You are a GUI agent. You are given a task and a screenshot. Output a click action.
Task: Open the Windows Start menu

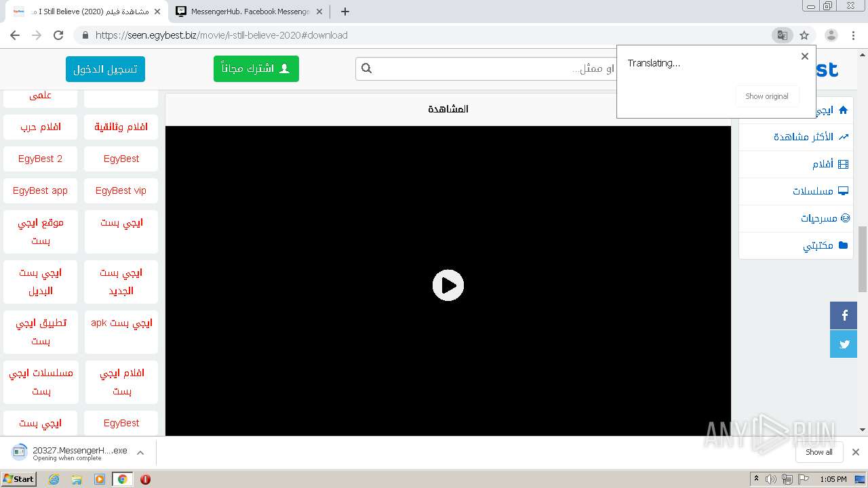tap(19, 479)
